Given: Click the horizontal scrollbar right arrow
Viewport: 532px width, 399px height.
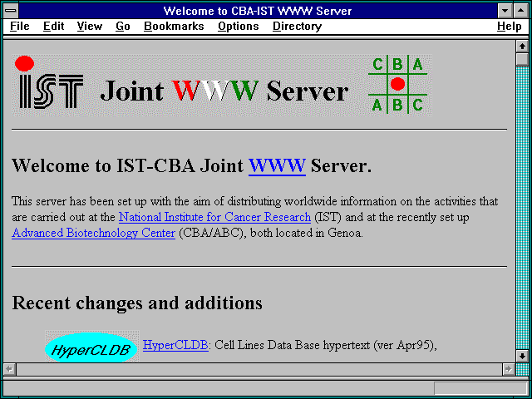Looking at the screenshot, I should (x=508, y=369).
